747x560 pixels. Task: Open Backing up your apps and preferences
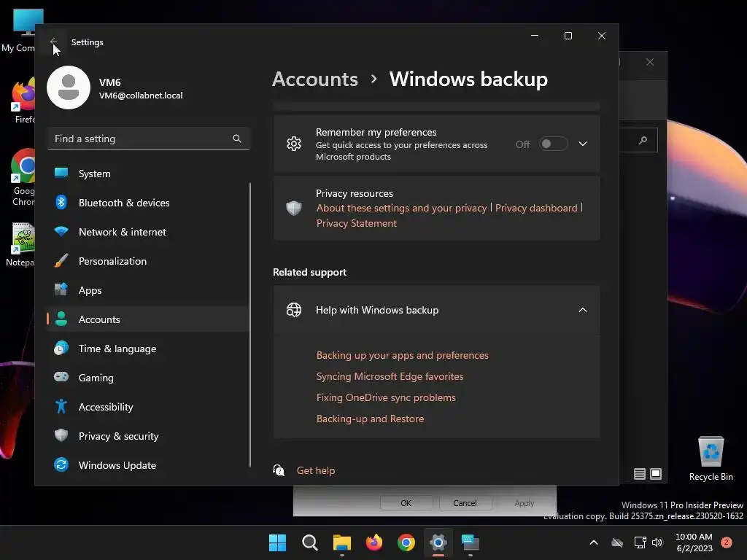403,355
